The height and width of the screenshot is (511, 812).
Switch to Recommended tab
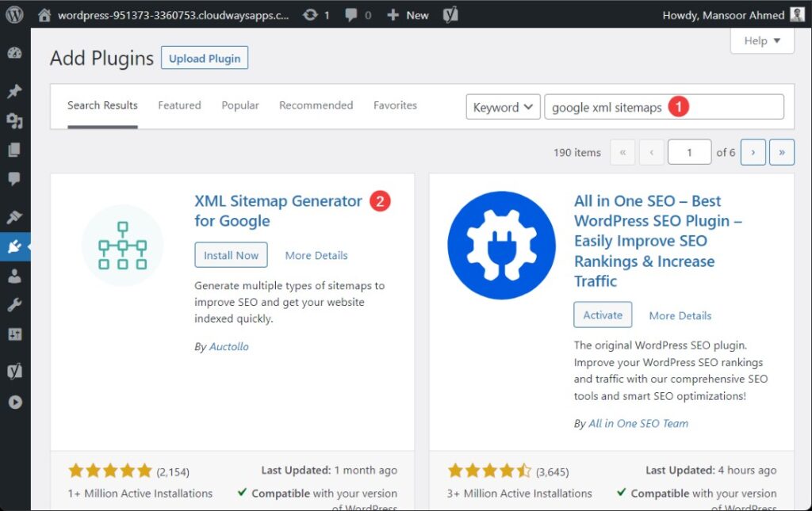click(x=316, y=105)
